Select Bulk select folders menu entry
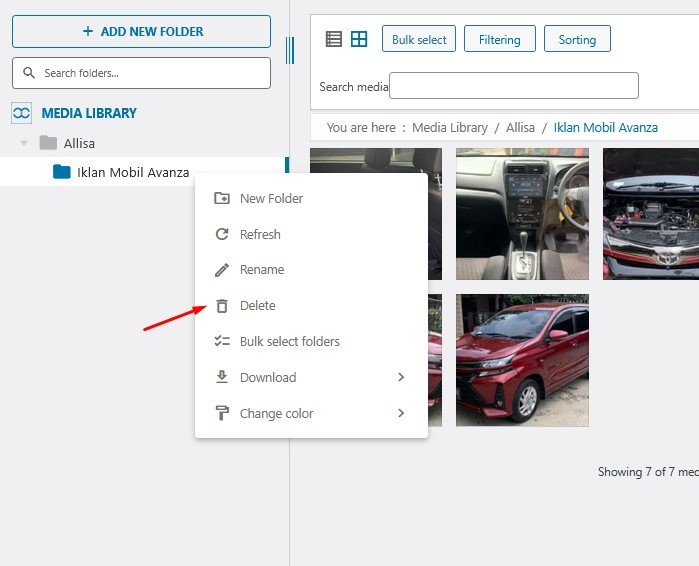The height and width of the screenshot is (566, 699). pyautogui.click(x=289, y=341)
